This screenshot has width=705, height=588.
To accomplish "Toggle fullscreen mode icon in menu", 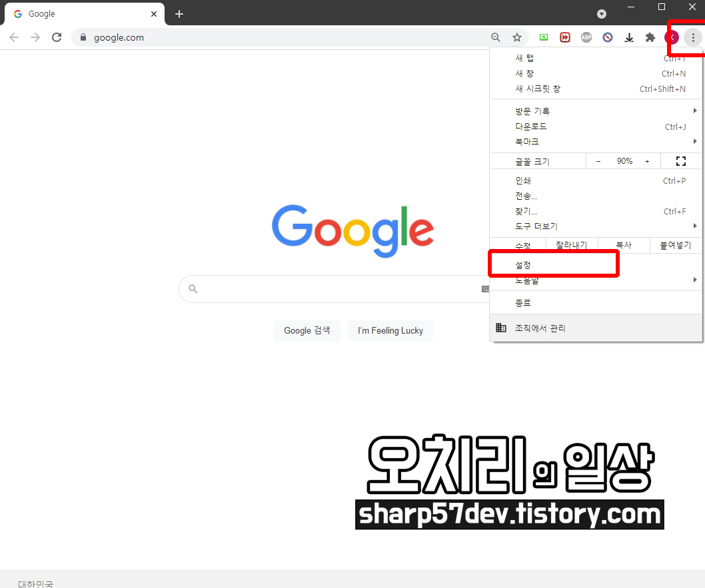I will 681,161.
